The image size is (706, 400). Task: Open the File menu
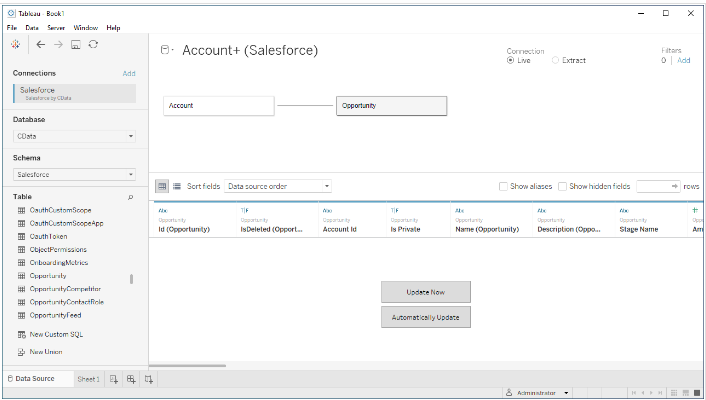click(12, 27)
